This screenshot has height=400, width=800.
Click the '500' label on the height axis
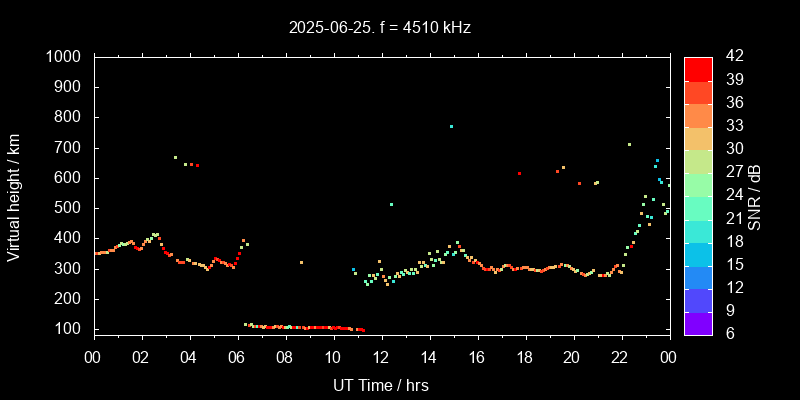pyautogui.click(x=69, y=208)
